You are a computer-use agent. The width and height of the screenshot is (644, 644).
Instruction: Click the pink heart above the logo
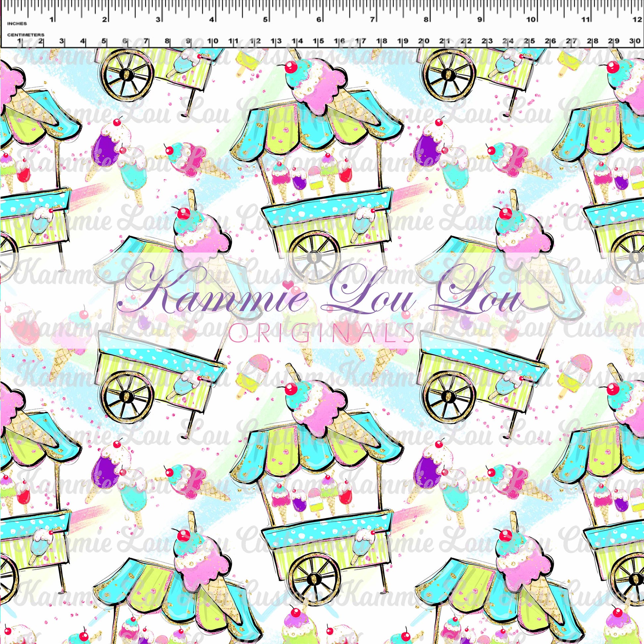pos(287,284)
